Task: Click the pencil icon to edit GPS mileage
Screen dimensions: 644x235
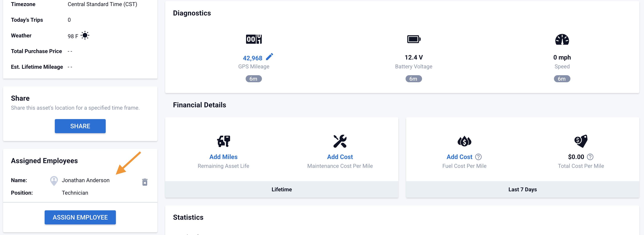Action: pyautogui.click(x=269, y=57)
